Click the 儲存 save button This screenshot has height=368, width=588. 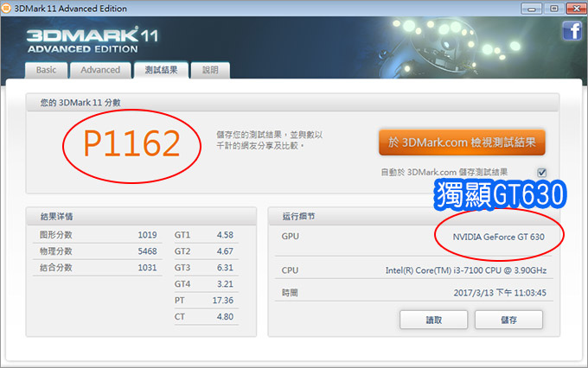click(x=508, y=320)
